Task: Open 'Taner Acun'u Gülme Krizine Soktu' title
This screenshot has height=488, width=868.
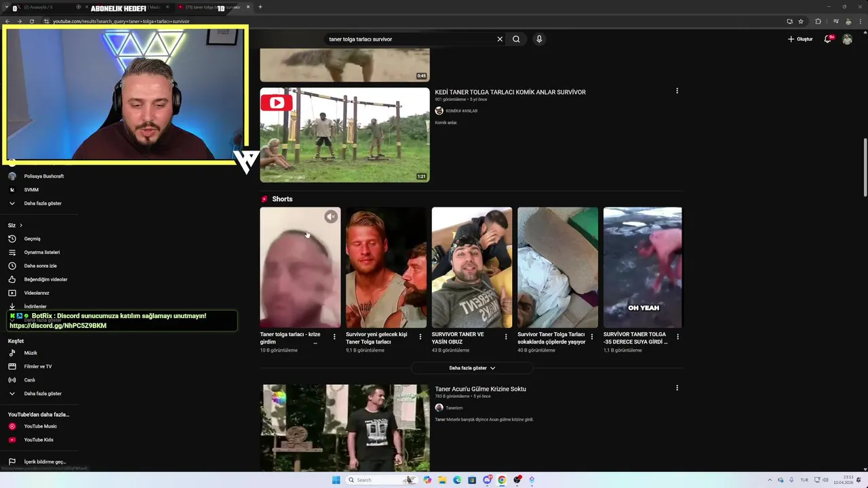Action: coord(480,389)
